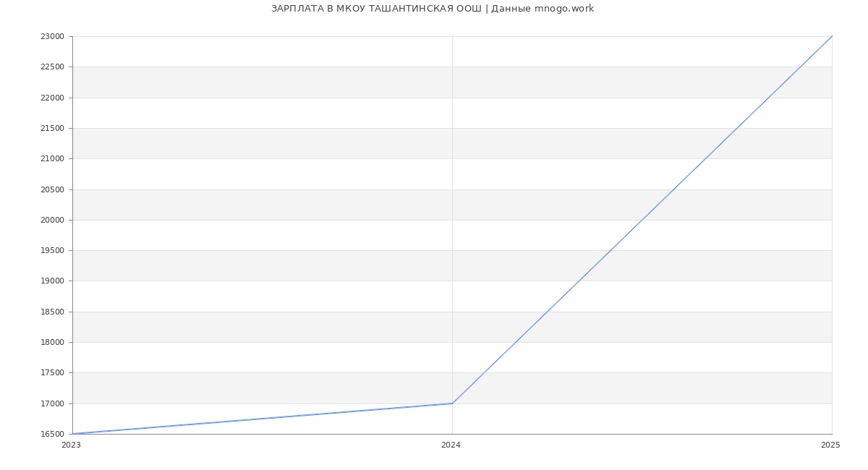Image resolution: width=868 pixels, height=470 pixels.
Task: Click the 22000 y-axis label
Action: click(52, 98)
